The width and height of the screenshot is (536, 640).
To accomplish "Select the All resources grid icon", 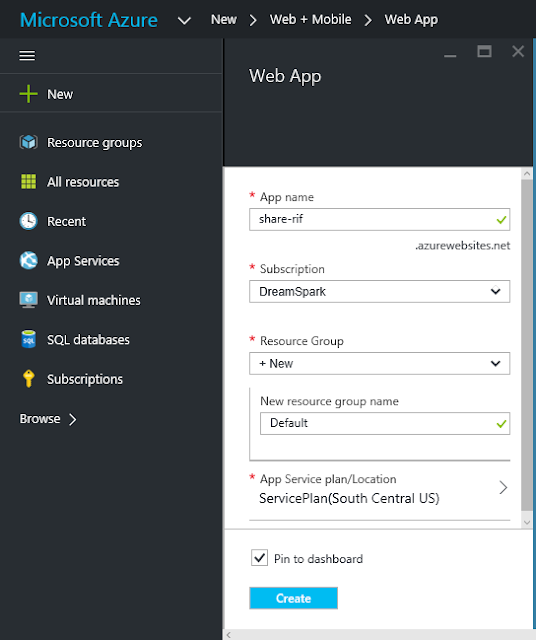I will (x=28, y=182).
